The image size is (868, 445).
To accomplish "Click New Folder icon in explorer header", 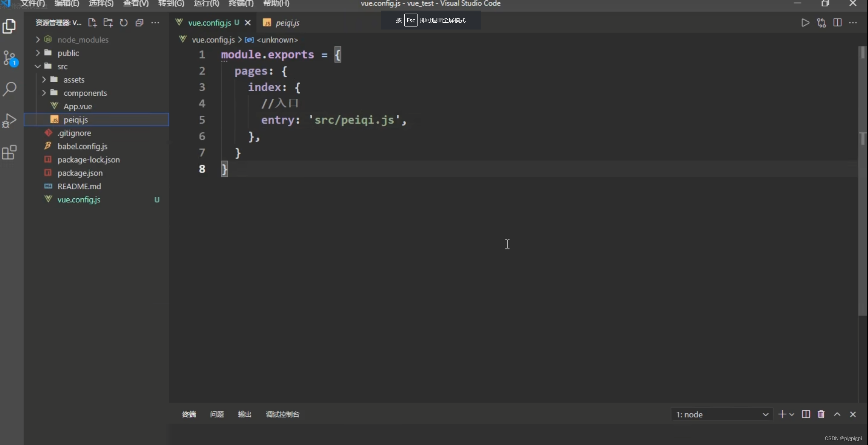I will point(108,23).
